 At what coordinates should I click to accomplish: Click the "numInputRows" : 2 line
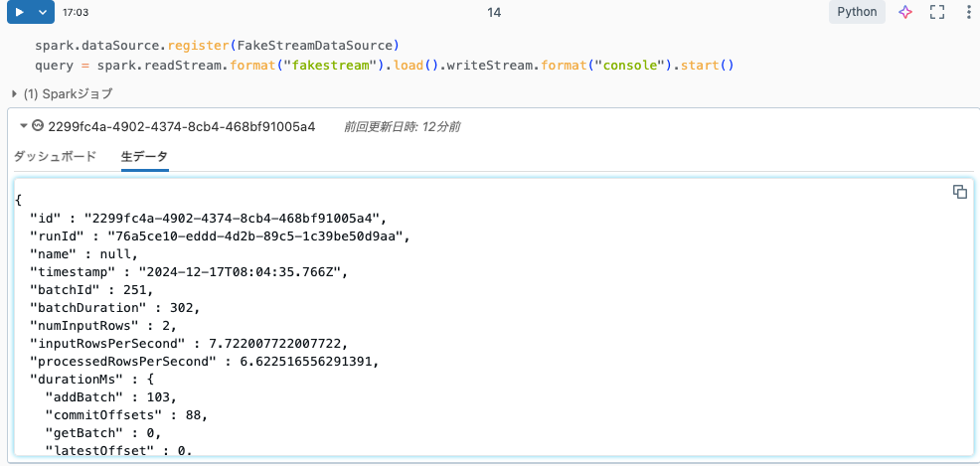click(x=103, y=326)
